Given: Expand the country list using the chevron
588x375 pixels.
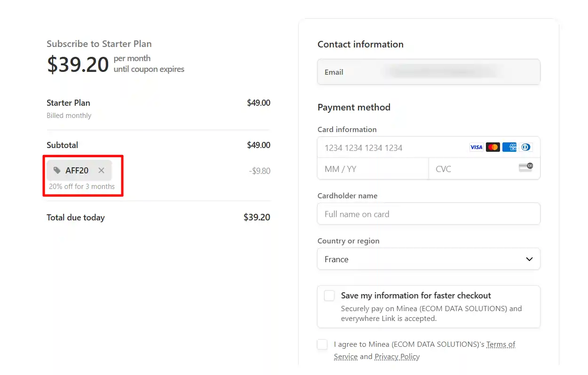Looking at the screenshot, I should coord(529,259).
